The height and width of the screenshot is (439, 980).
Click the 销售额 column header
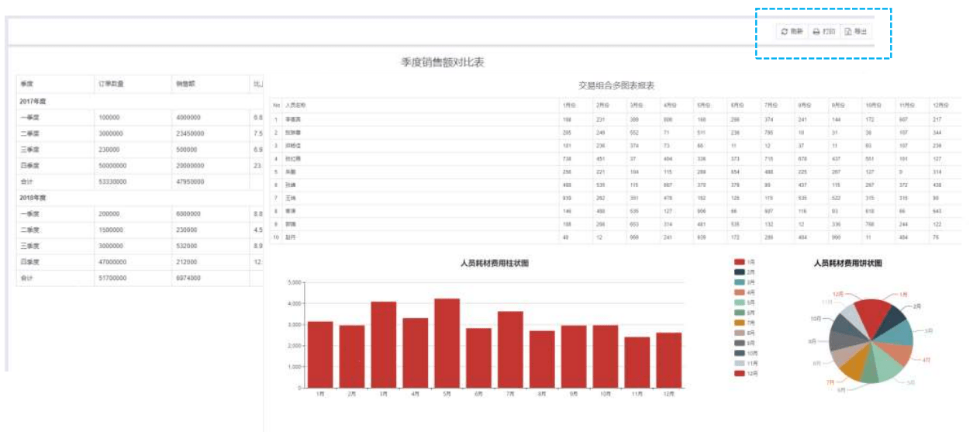coord(185,83)
